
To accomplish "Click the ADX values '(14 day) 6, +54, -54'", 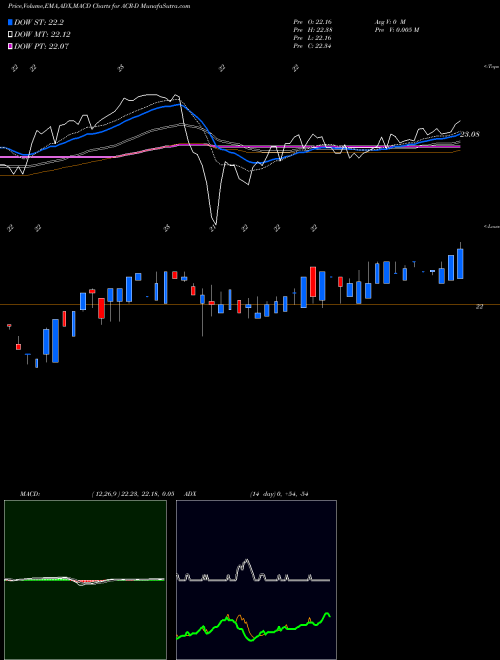I will 279,494.
